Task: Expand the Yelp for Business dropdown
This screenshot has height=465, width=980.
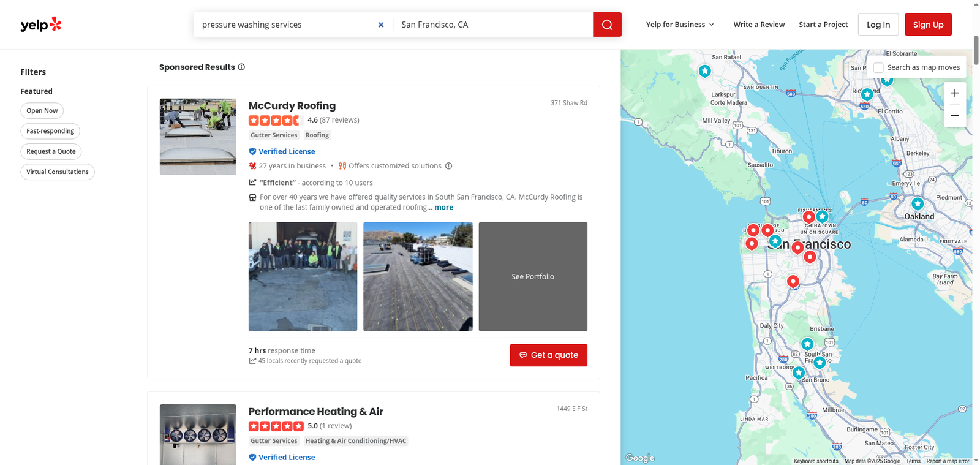Action: 680,25
